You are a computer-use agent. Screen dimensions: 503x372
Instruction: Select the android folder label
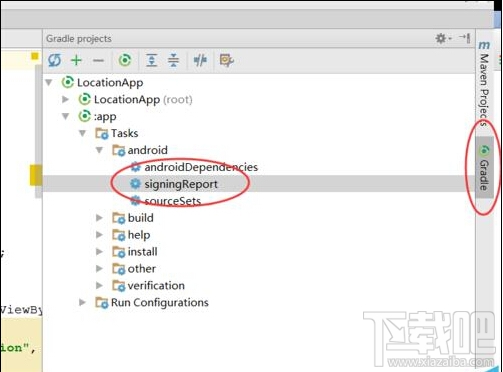148,150
